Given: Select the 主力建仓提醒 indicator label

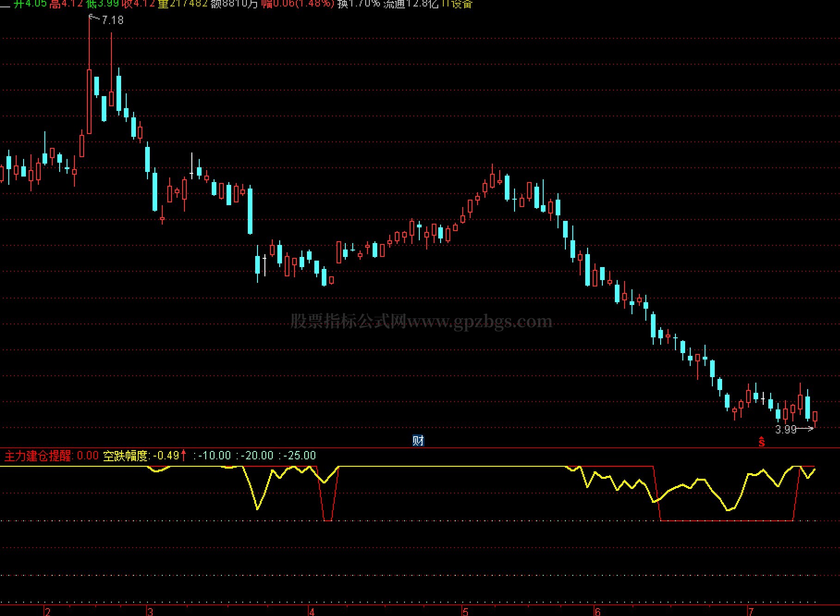Looking at the screenshot, I should point(38,456).
